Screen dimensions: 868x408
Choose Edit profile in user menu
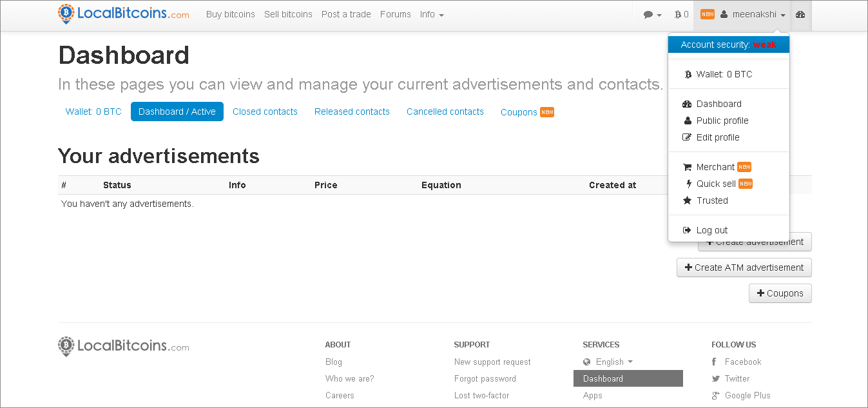pos(717,137)
